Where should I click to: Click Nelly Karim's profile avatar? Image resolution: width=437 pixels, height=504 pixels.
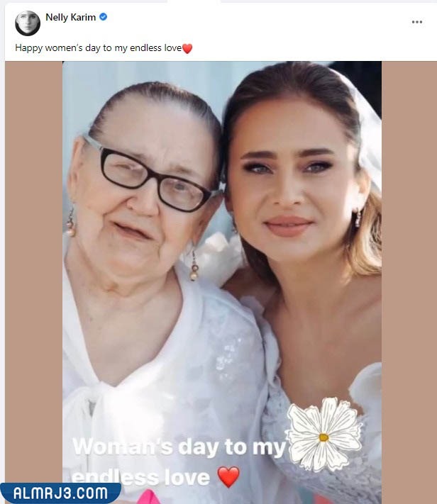28,23
